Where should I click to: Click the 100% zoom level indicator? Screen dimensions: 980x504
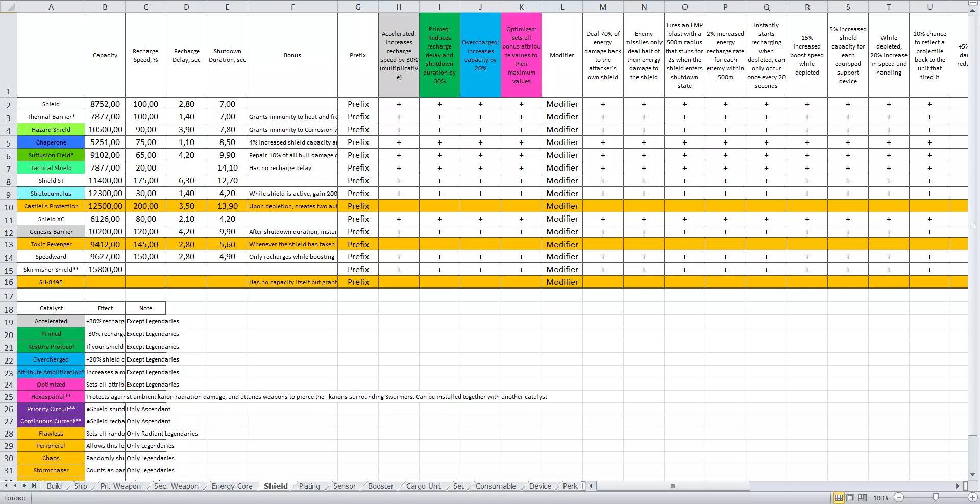click(881, 498)
